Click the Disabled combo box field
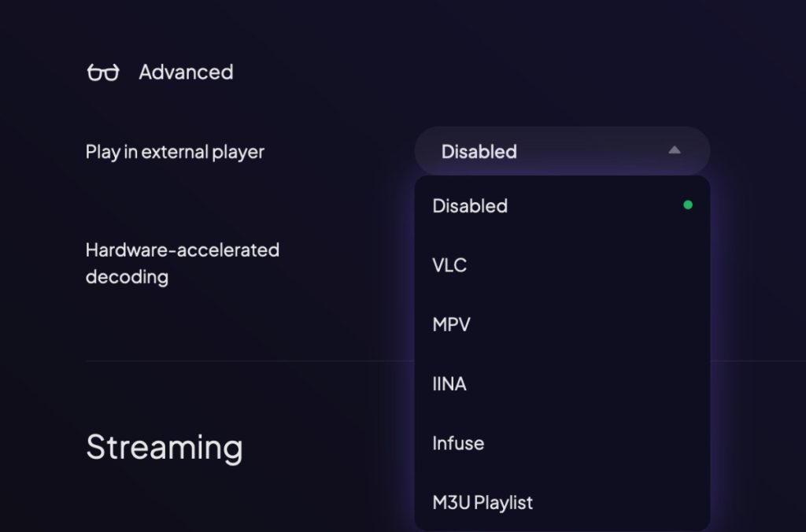806x532 pixels. click(562, 151)
